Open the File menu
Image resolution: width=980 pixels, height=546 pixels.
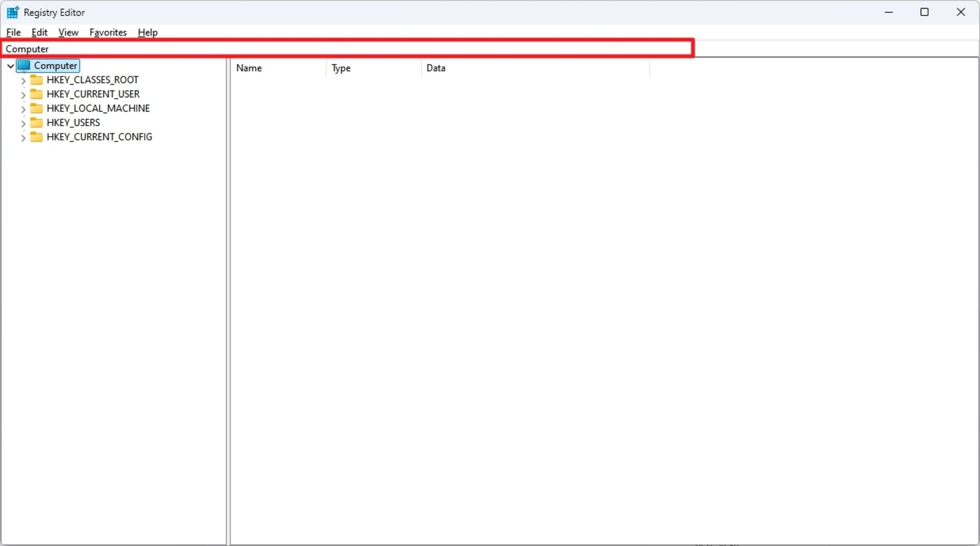pos(13,32)
